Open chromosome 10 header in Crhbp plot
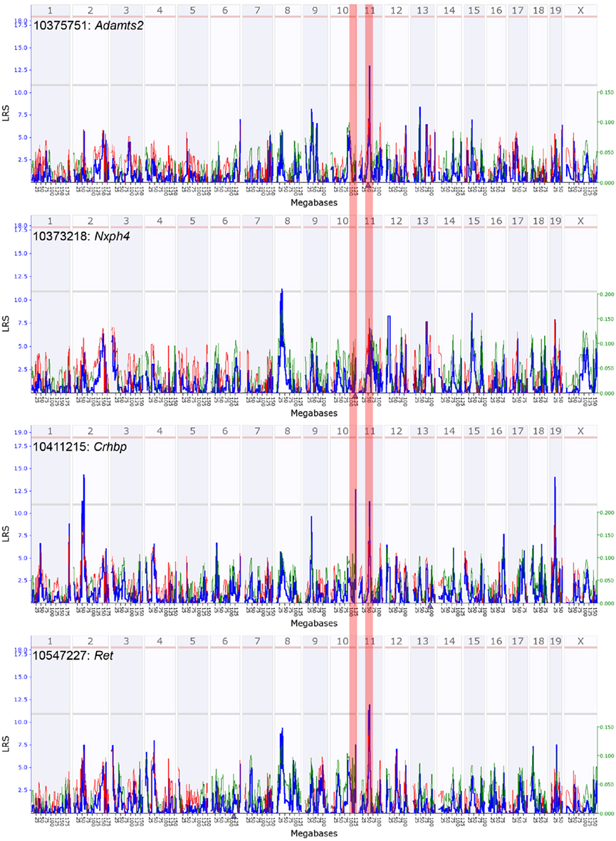616x841 pixels. [x=343, y=431]
